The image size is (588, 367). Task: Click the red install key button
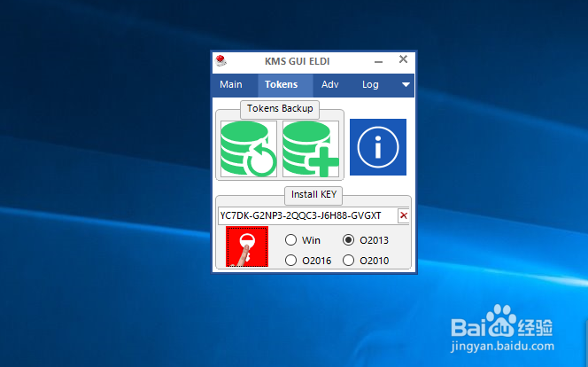pyautogui.click(x=247, y=246)
